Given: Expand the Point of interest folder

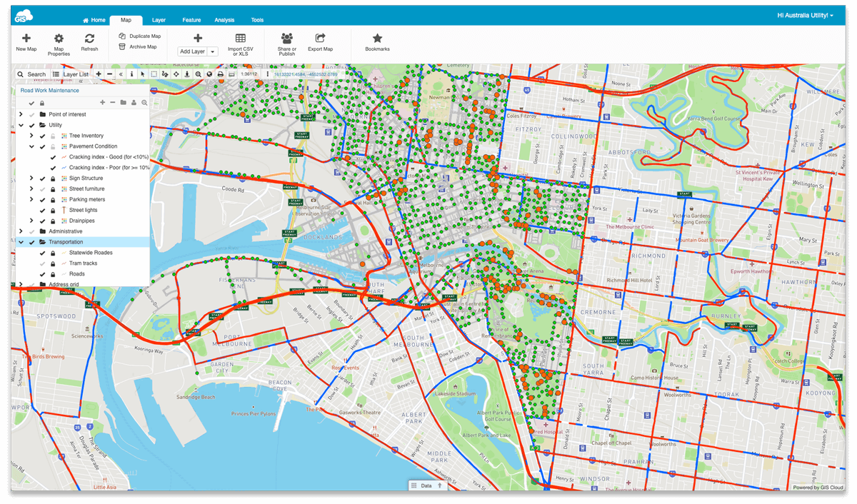Looking at the screenshot, I should (x=21, y=114).
